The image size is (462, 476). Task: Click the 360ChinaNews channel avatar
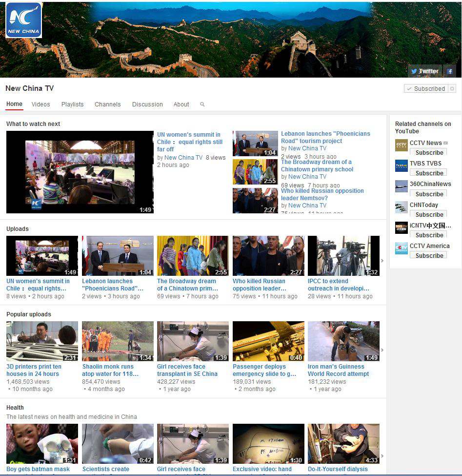[401, 186]
